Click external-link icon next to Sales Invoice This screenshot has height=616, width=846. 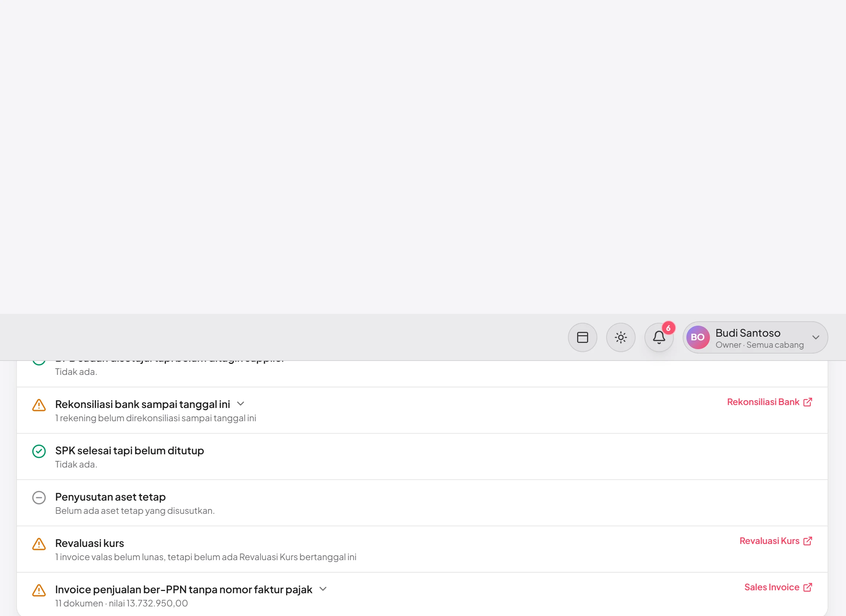[x=808, y=587]
